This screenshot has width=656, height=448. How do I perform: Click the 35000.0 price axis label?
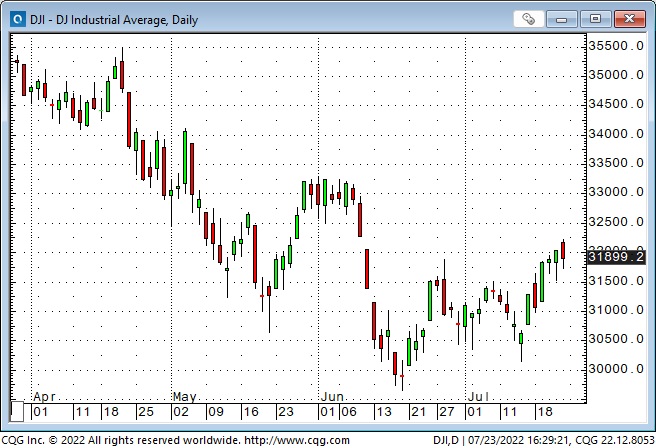point(616,75)
